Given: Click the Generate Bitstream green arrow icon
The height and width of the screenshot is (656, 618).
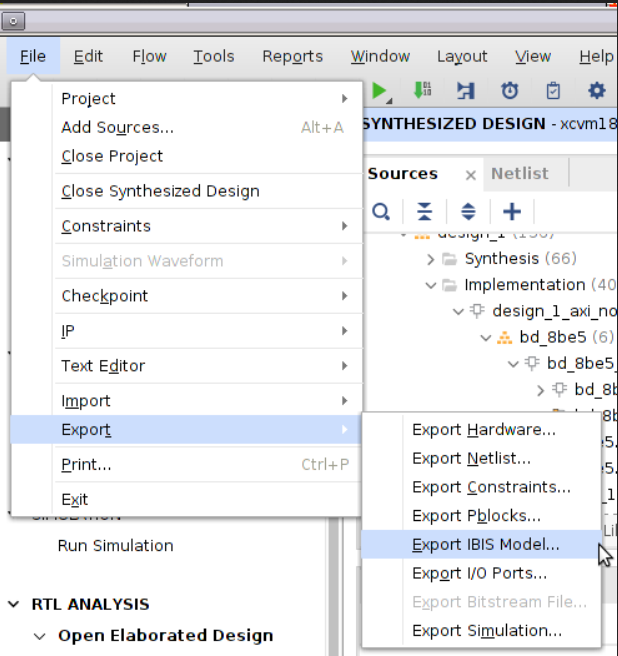Looking at the screenshot, I should [422, 91].
